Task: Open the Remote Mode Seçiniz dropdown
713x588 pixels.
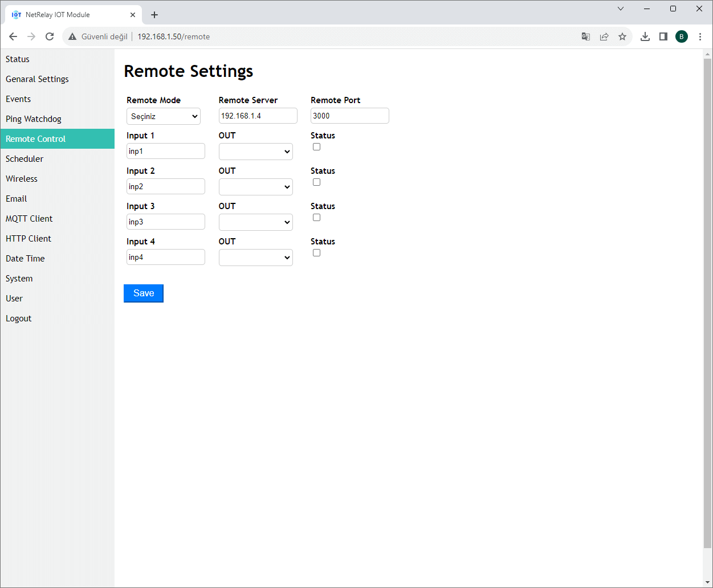Action: [163, 116]
